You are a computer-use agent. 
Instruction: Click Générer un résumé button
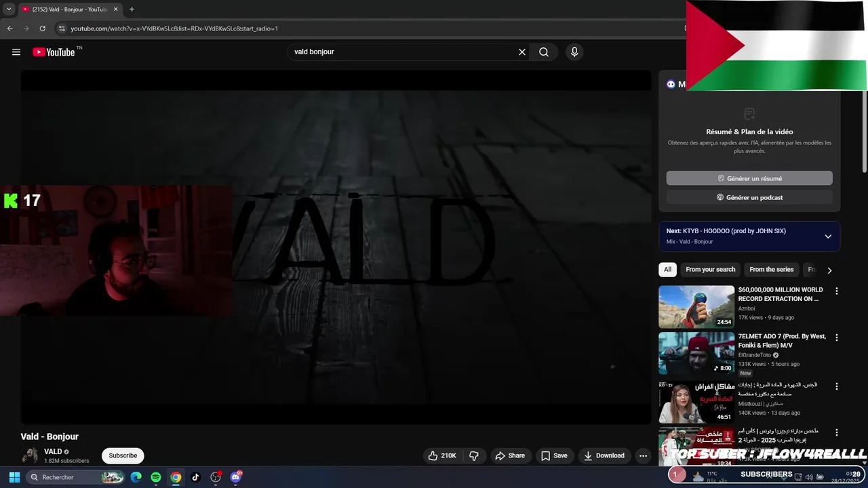point(749,178)
